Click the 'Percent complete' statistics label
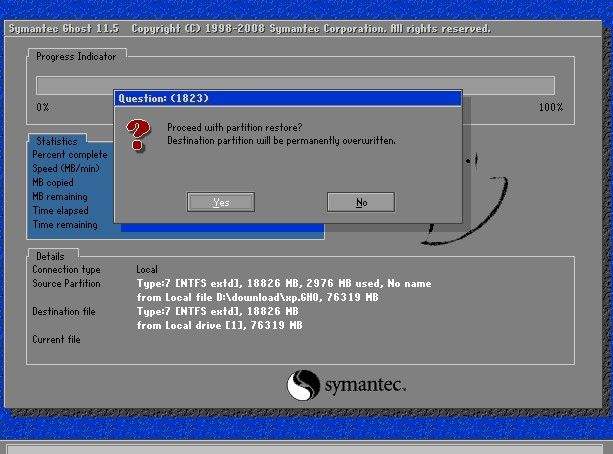The width and height of the screenshot is (613, 454). click(x=70, y=154)
